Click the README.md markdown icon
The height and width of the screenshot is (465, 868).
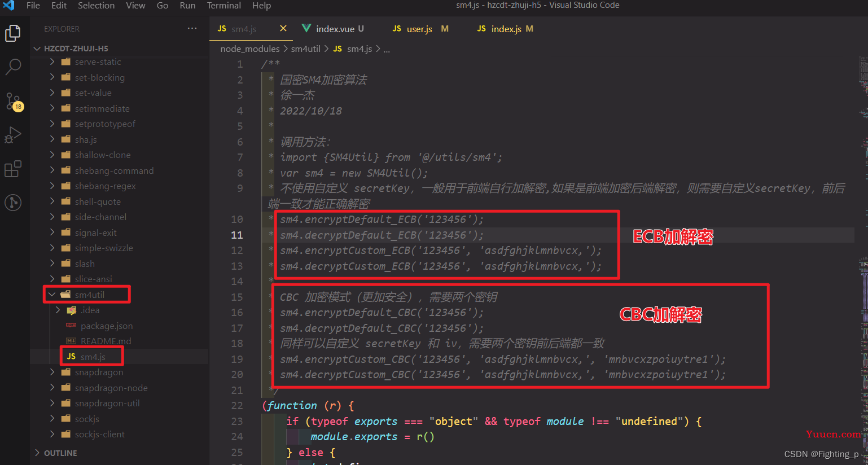[71, 341]
